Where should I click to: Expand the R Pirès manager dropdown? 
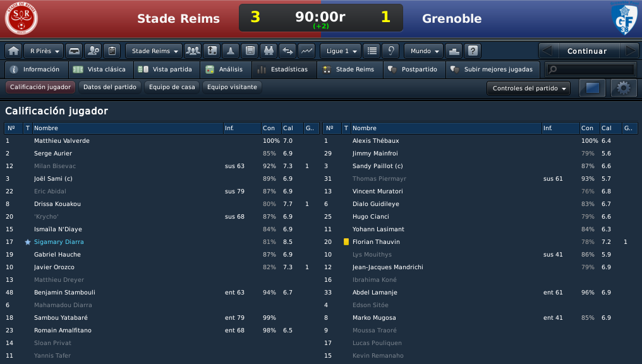click(44, 51)
